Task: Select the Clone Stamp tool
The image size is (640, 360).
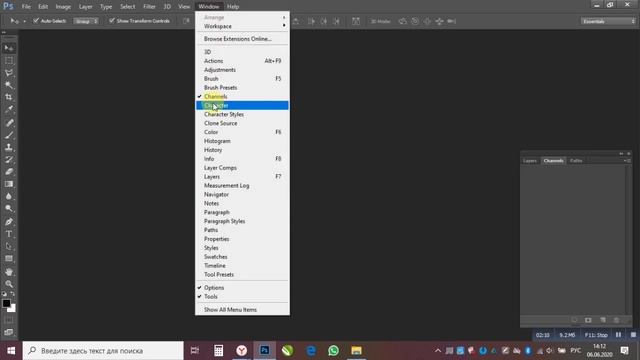Action: 9,147
